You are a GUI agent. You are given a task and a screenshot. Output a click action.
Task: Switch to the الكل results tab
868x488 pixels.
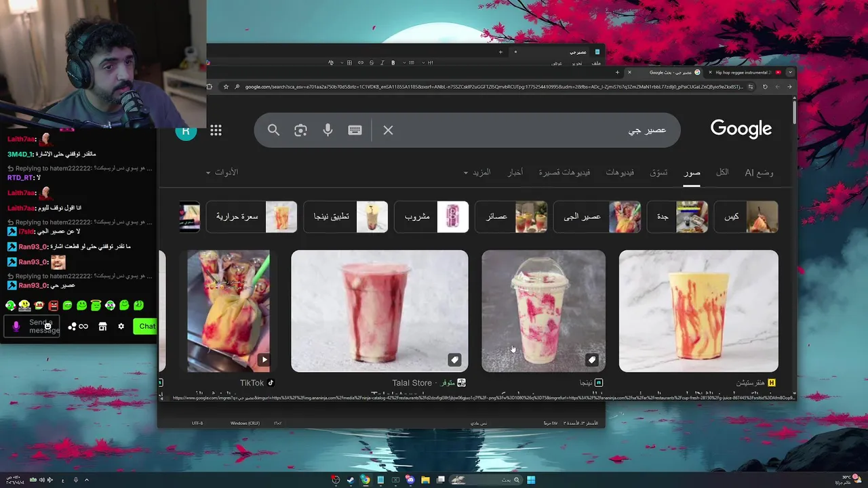click(722, 172)
